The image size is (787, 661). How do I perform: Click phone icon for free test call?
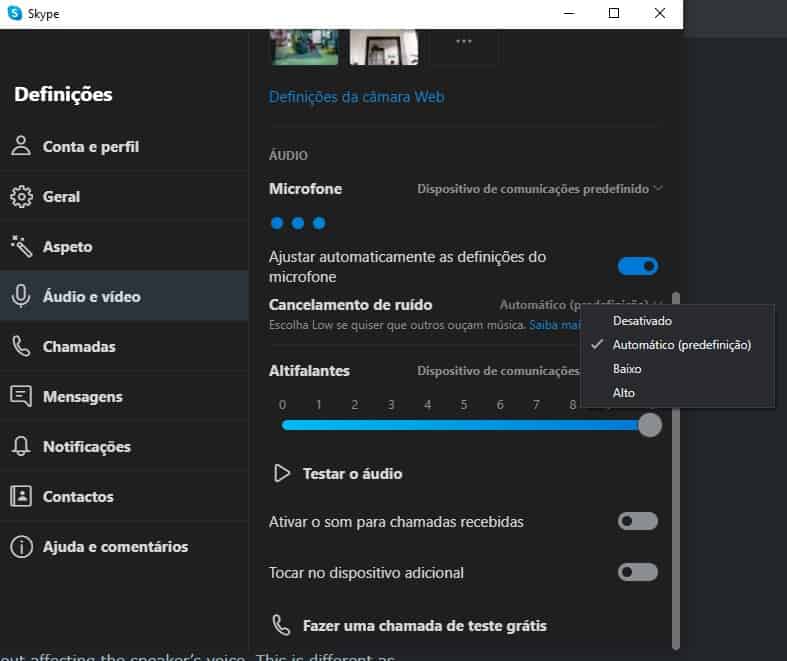[281, 625]
